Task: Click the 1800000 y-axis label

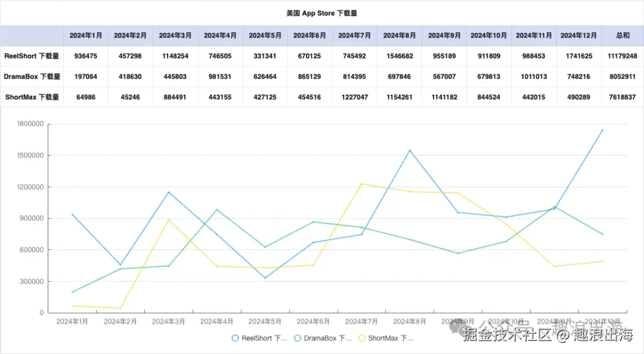Action: click(30, 124)
